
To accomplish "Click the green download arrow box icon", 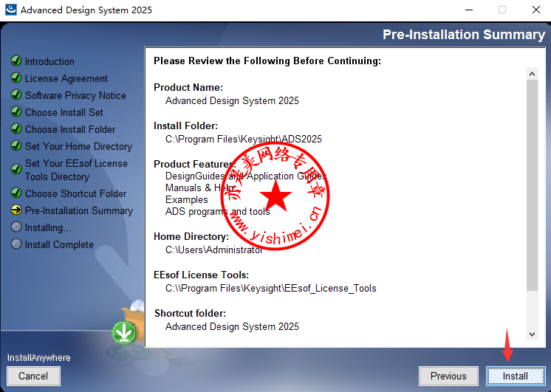I will 124,332.
